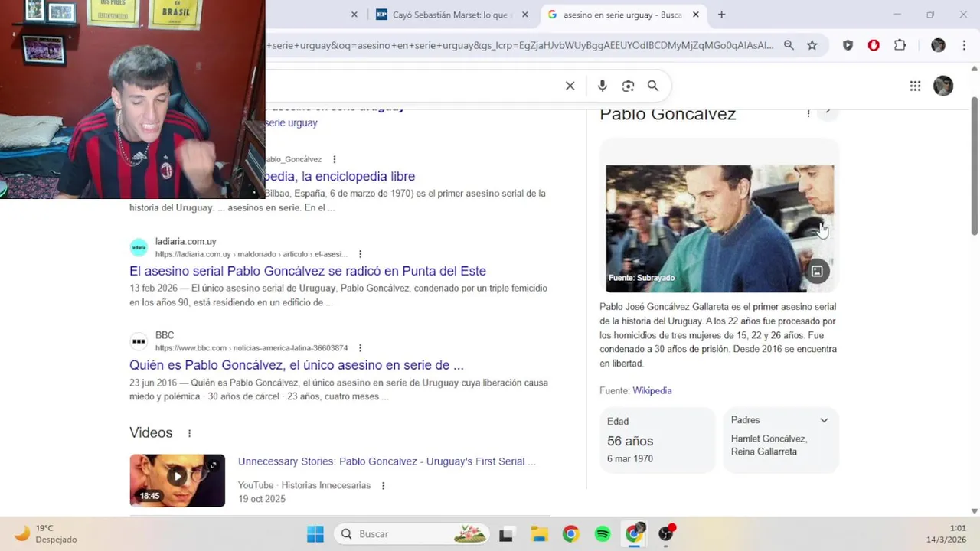Viewport: 980px width, 551px height.
Task: Click the taskbar Buscar search box
Action: [412, 534]
